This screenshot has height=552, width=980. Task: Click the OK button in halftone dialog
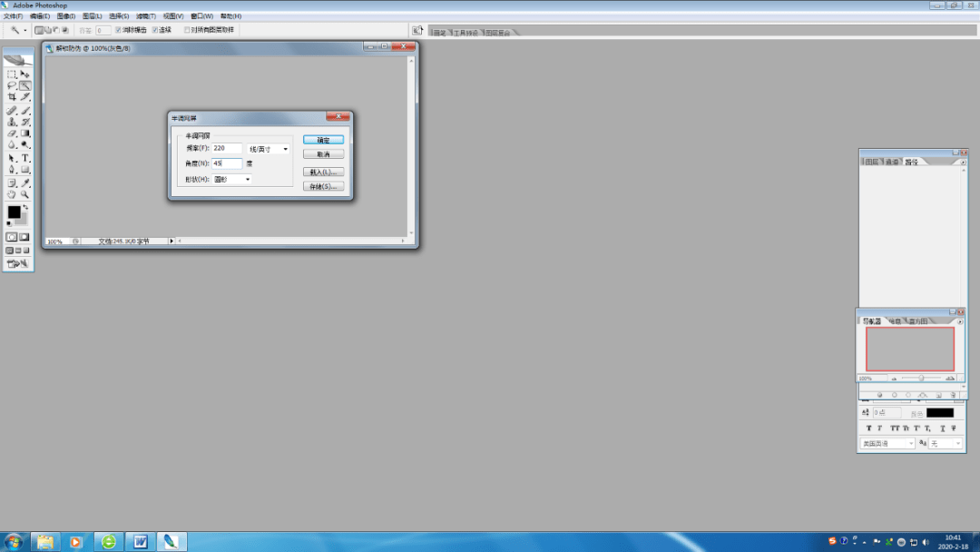click(x=323, y=140)
